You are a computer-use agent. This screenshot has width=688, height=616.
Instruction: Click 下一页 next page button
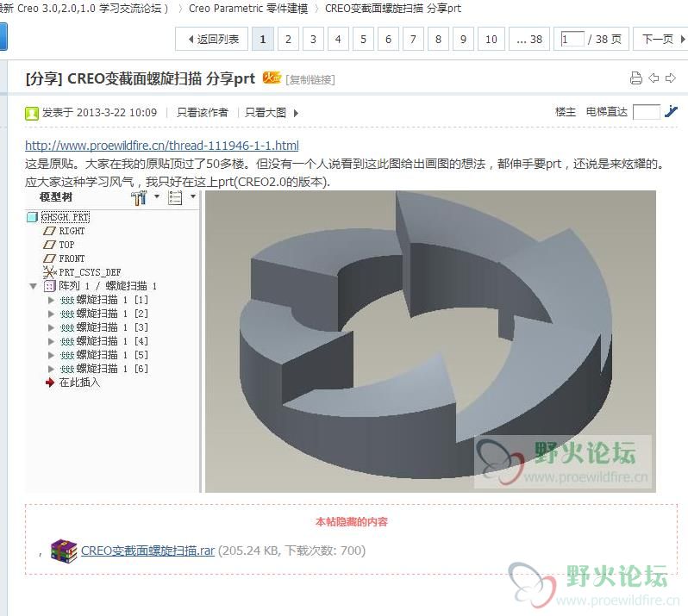pyautogui.click(x=660, y=39)
